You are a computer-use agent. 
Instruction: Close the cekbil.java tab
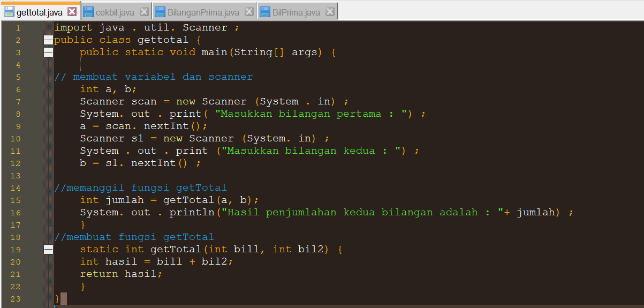tap(144, 12)
